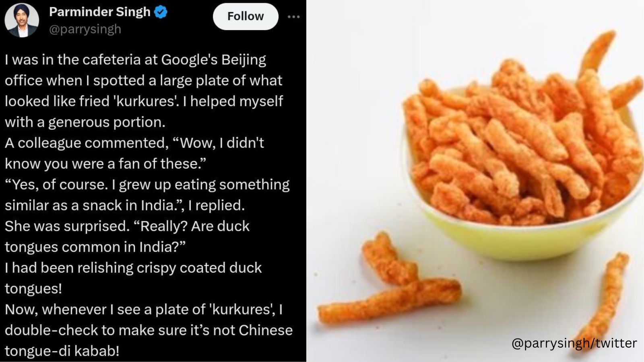Select the line containing fried 'kurkures'
Screen dimensions: 644x362
[x=144, y=101]
